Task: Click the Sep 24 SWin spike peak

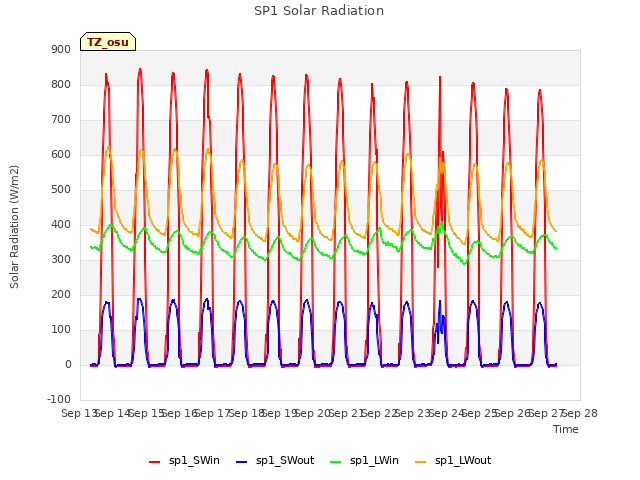Action: coord(440,77)
